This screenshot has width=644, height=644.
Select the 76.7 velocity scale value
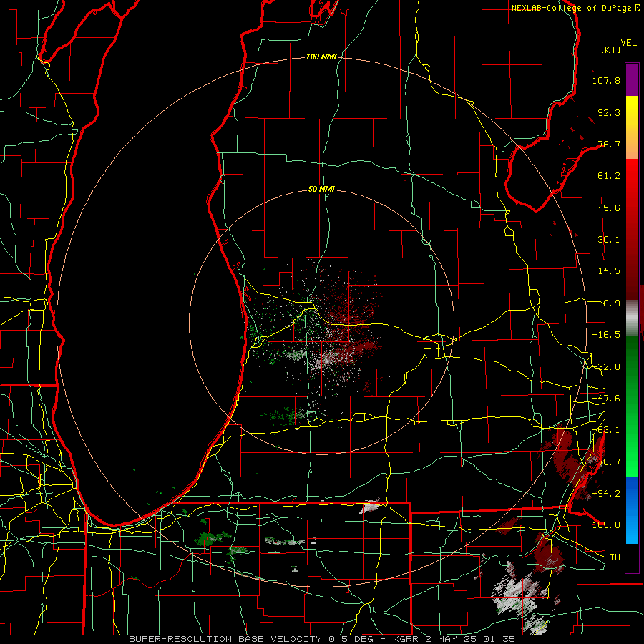point(609,144)
